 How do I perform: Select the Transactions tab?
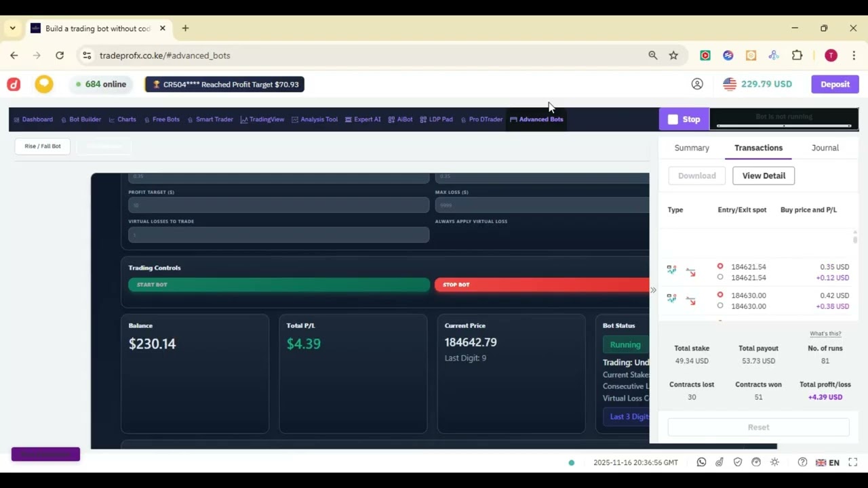[x=758, y=148]
